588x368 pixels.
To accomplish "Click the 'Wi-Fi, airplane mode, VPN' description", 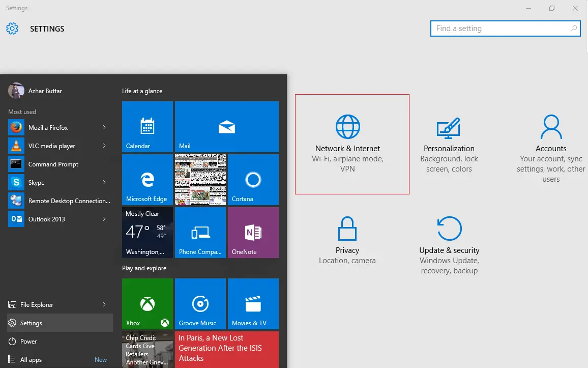I will pyautogui.click(x=347, y=164).
